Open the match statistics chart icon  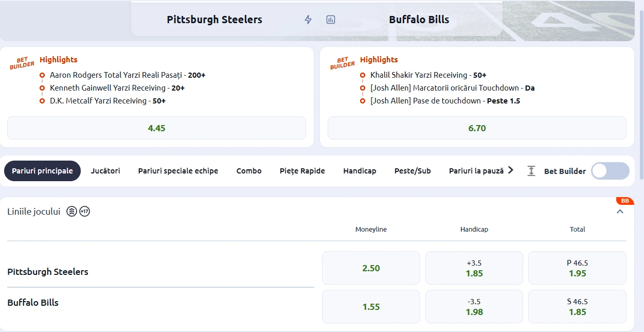click(330, 19)
